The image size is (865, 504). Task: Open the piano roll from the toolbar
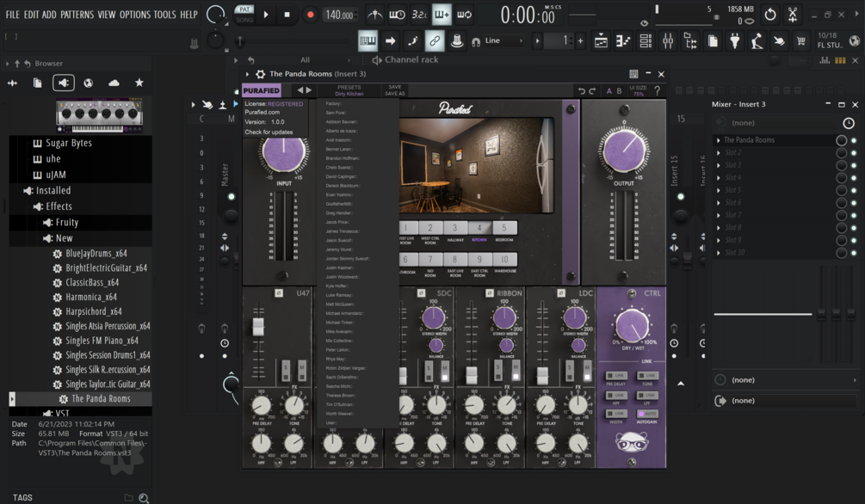coord(623,40)
